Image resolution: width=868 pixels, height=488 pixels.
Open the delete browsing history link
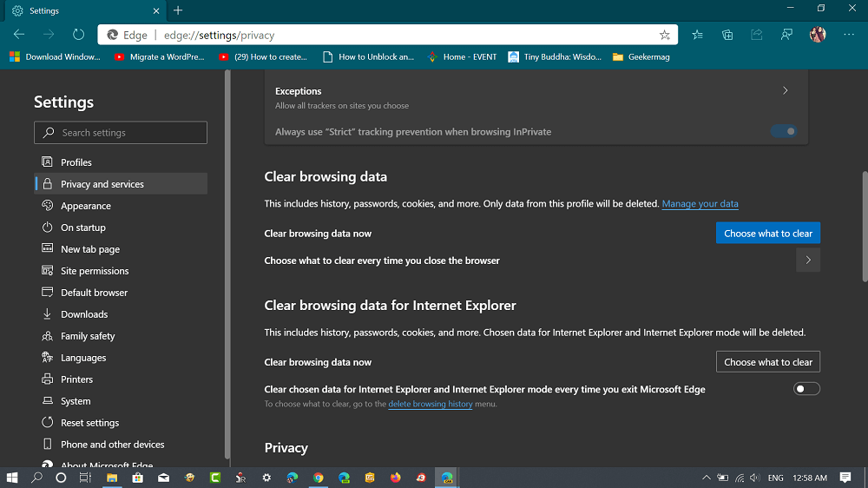(x=431, y=404)
